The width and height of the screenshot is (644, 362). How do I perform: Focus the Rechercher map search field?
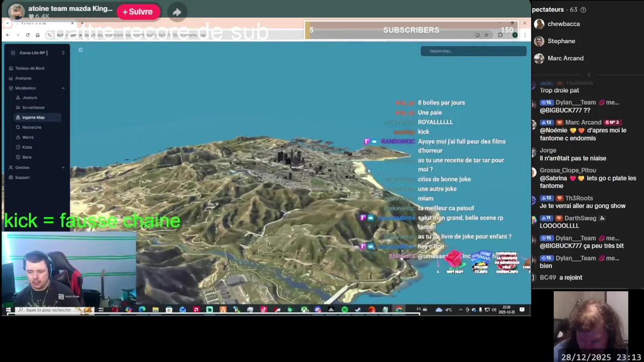[x=473, y=51]
